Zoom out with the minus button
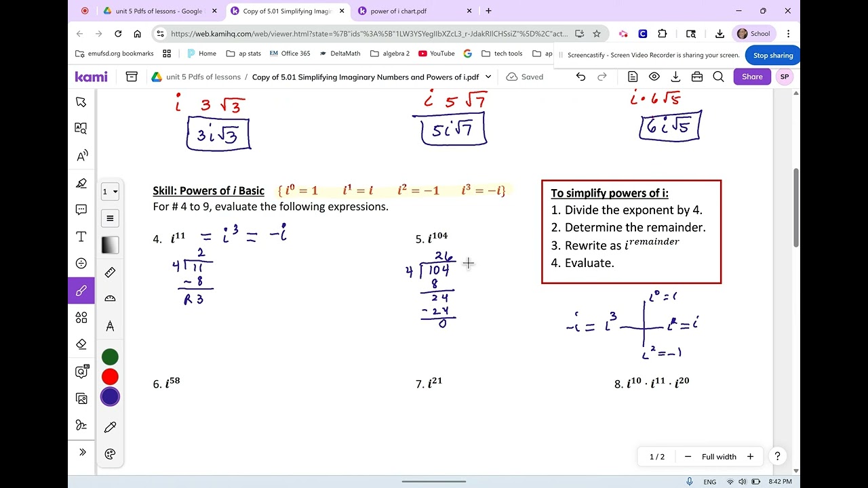The image size is (868, 488). point(688,457)
